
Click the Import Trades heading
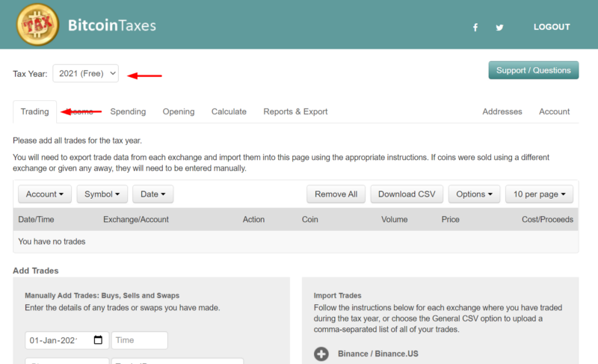[338, 295]
